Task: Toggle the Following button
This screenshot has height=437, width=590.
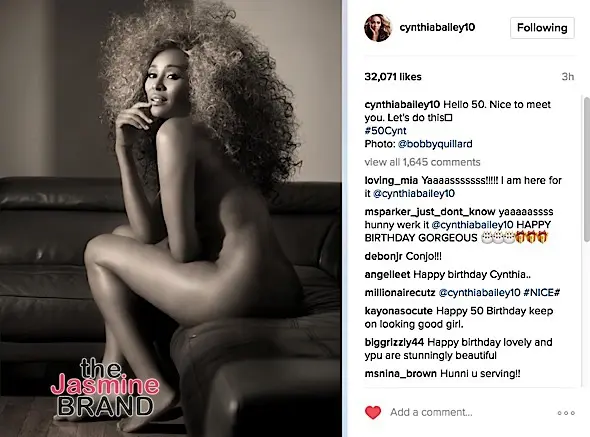Action: click(542, 28)
